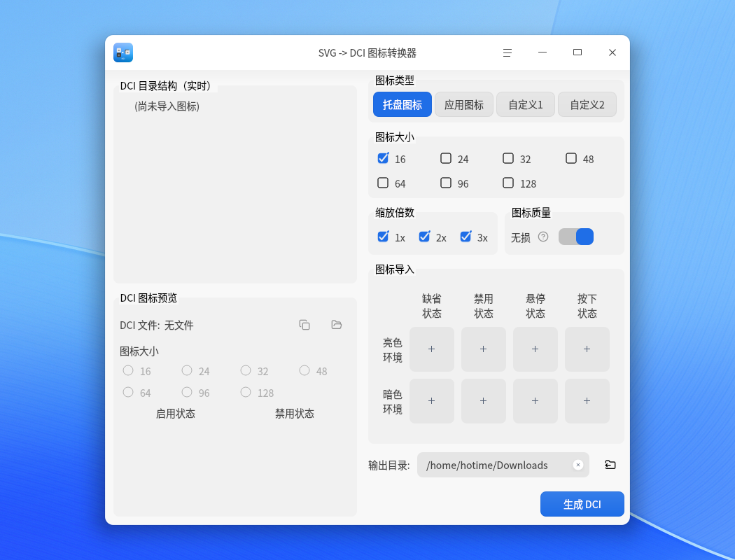Add light default state icon (亮色 缺省)
Viewport: 735px width, 560px height.
(x=432, y=349)
